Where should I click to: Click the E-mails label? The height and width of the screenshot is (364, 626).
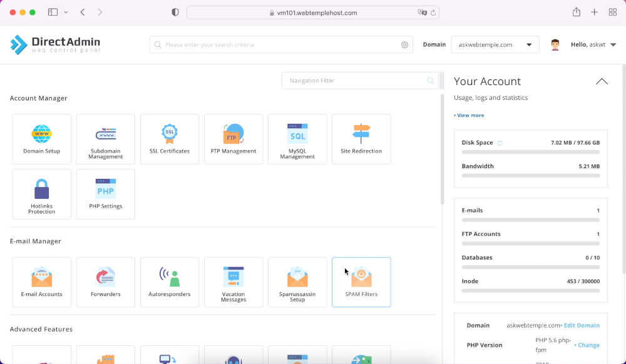(x=472, y=211)
